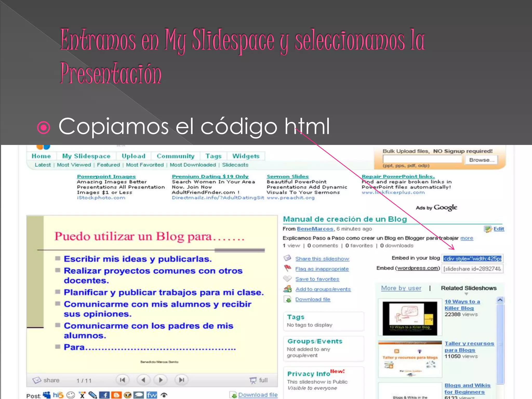Click Add to groups/events link

323,289
